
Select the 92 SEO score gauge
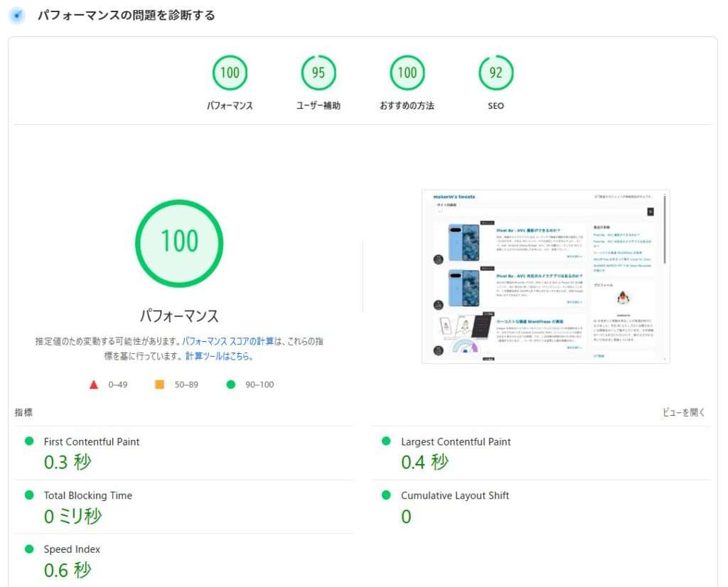pyautogui.click(x=496, y=72)
